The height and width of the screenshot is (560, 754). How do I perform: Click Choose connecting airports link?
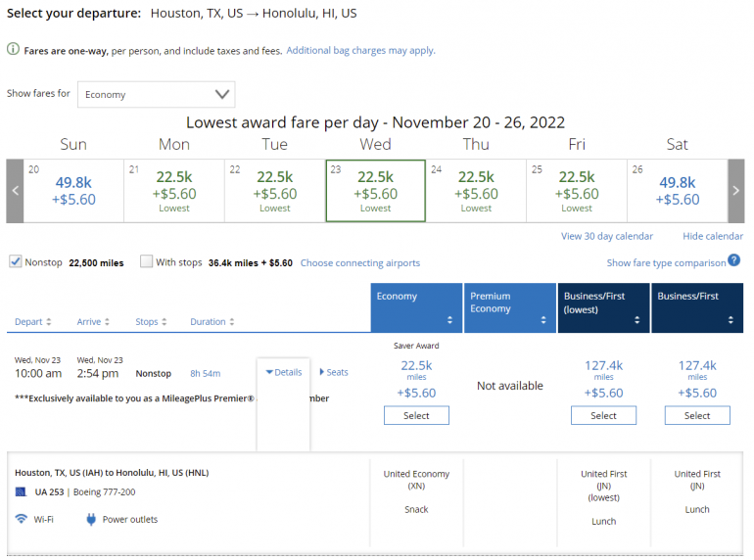359,262
